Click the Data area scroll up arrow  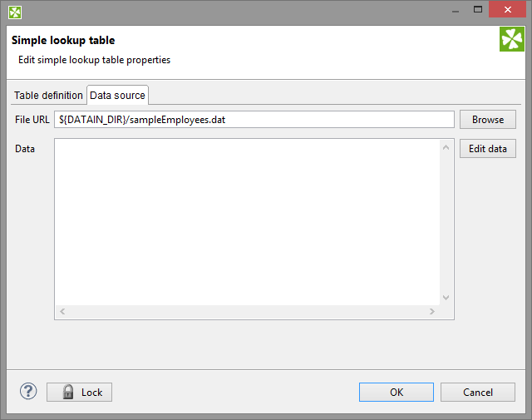click(446, 147)
